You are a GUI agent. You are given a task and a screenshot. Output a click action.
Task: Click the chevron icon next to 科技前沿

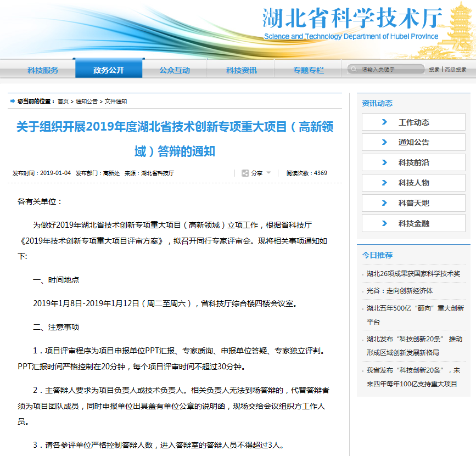[x=384, y=162]
